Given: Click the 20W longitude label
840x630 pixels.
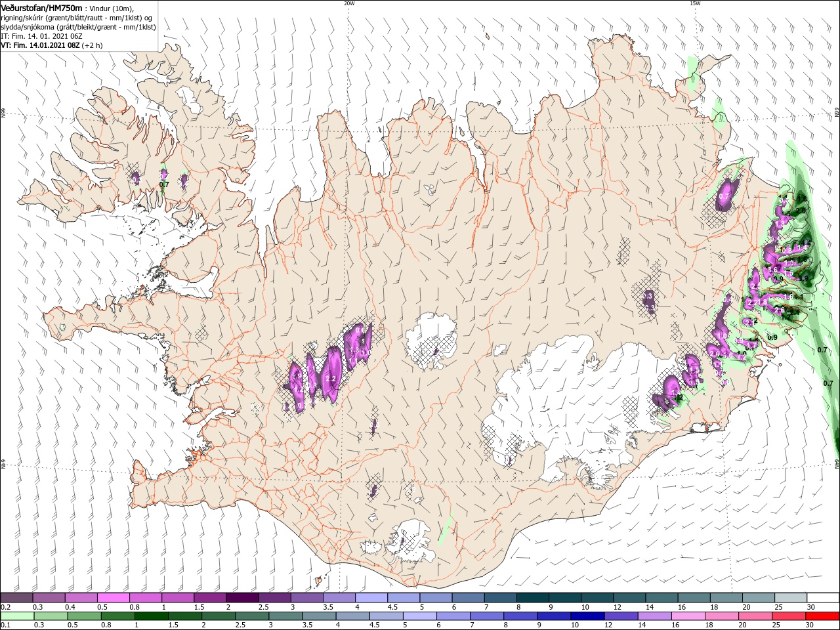Looking at the screenshot, I should click(349, 3).
